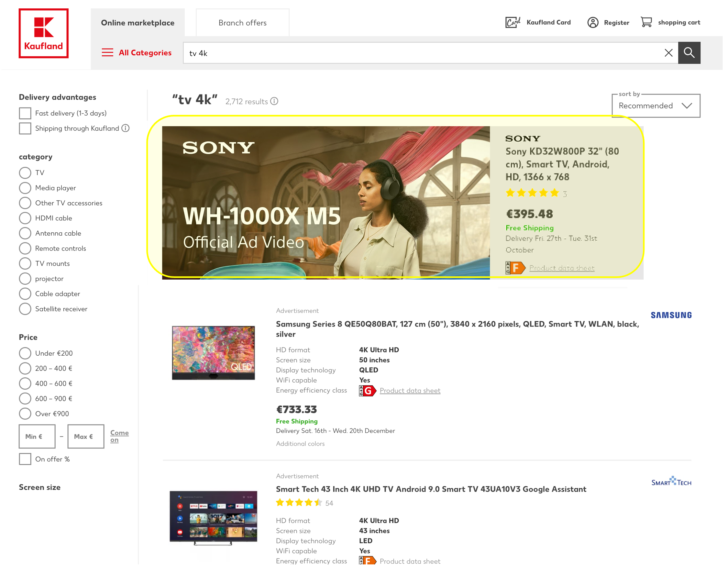
Task: Select the TV mounts category
Action: pyautogui.click(x=25, y=264)
